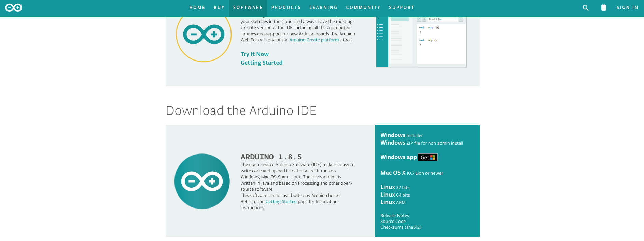The width and height of the screenshot is (644, 241).
Task: Open Getting Started page for installation instructions
Action: tap(281, 202)
